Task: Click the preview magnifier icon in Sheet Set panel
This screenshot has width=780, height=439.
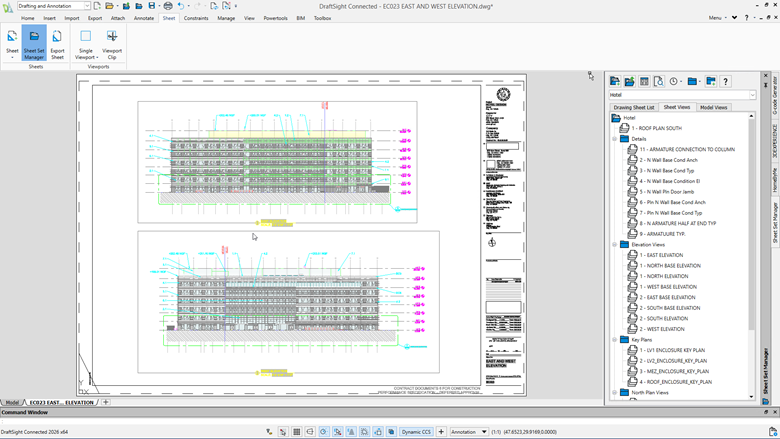Action: tap(659, 81)
